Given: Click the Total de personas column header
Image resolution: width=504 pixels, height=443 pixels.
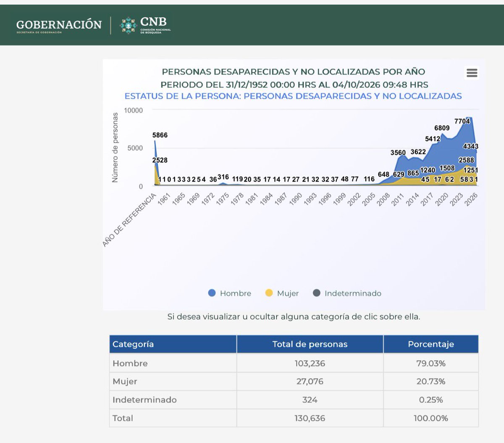Looking at the screenshot, I should coord(310,344).
